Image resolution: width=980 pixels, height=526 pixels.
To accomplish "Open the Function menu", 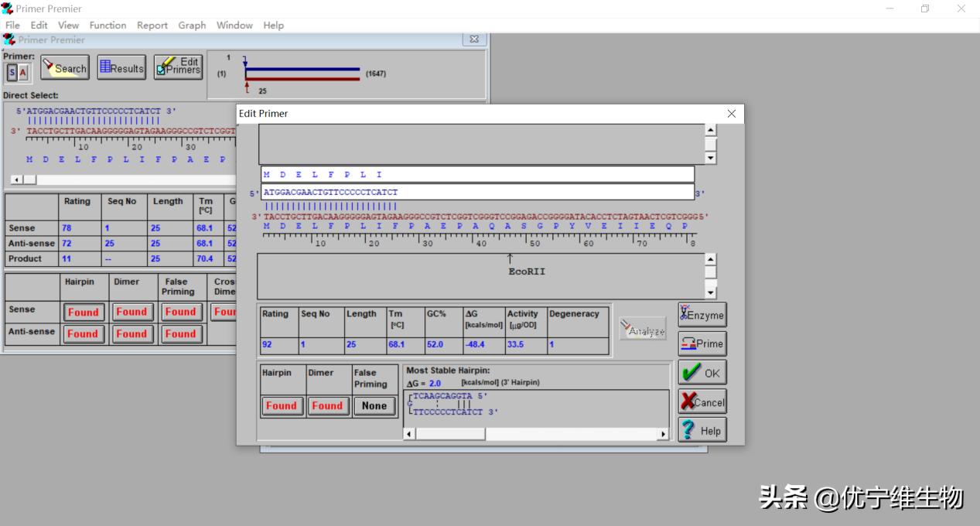I will [108, 25].
